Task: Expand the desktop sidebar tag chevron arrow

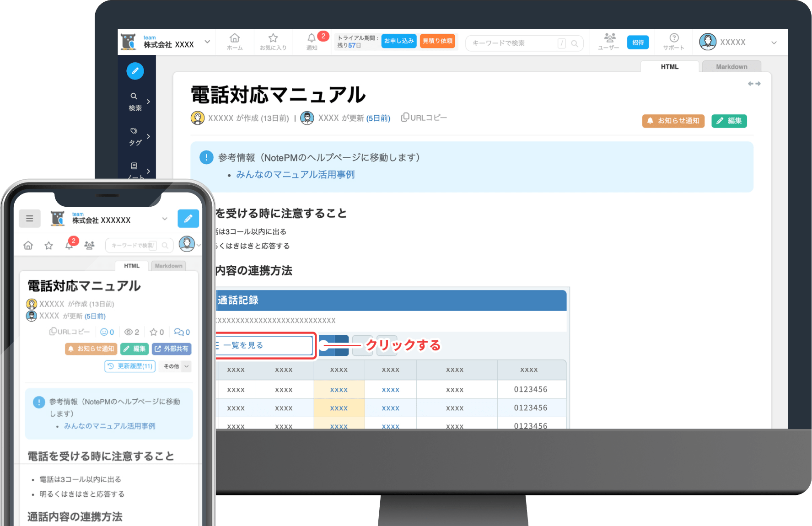Action: tap(148, 136)
